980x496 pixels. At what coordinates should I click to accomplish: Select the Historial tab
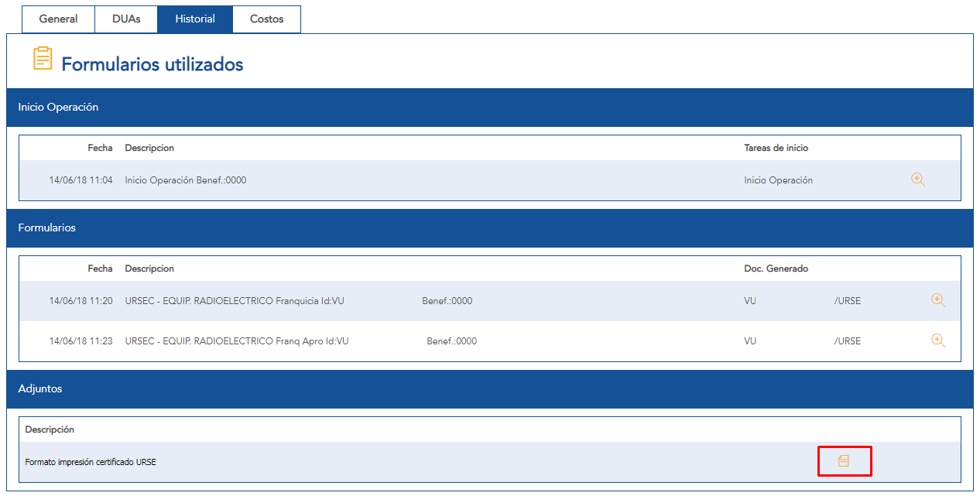click(x=195, y=19)
